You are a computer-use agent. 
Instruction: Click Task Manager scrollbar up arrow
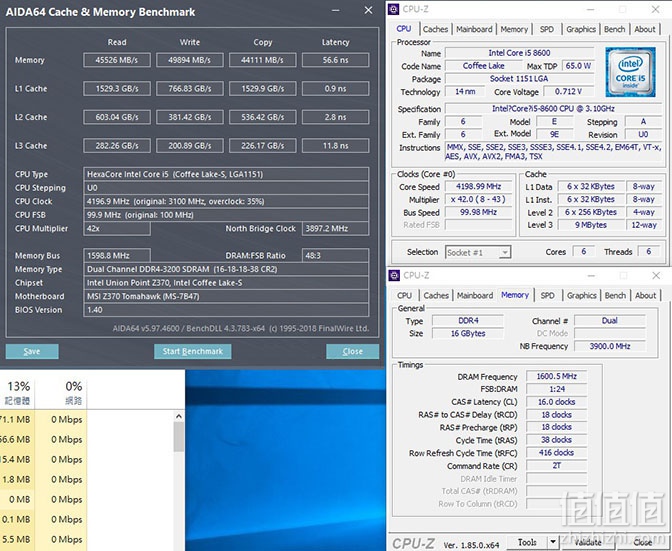pos(179,416)
